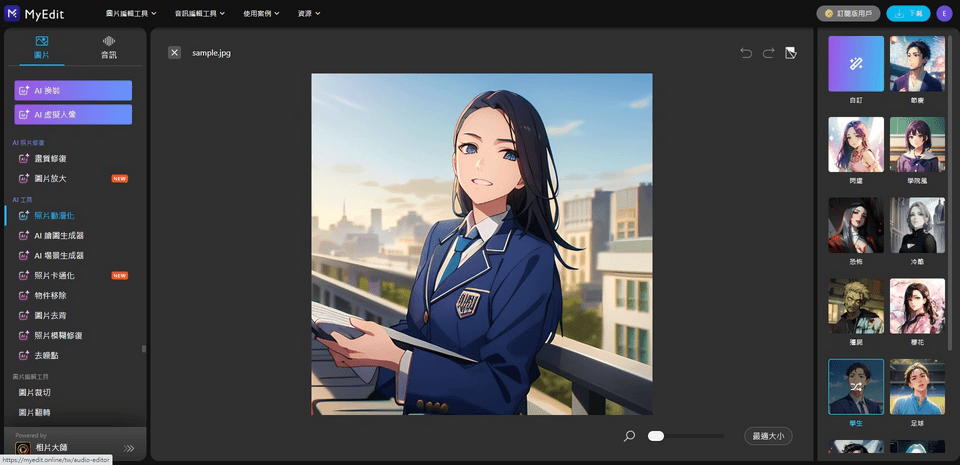This screenshot has height=465, width=960.
Task: Undo the last edit
Action: point(746,53)
